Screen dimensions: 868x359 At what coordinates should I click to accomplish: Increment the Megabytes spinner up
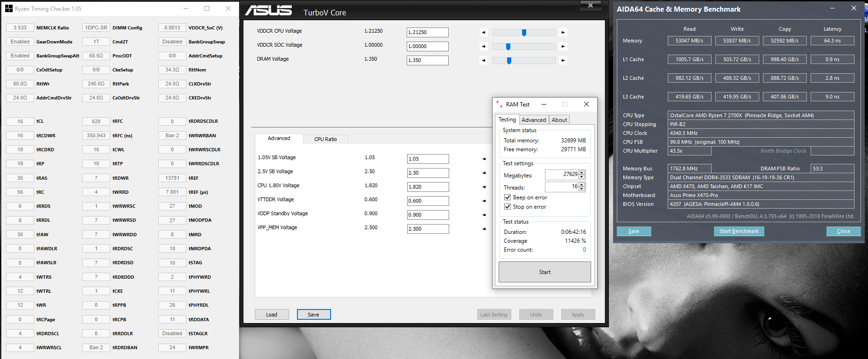[x=582, y=172]
